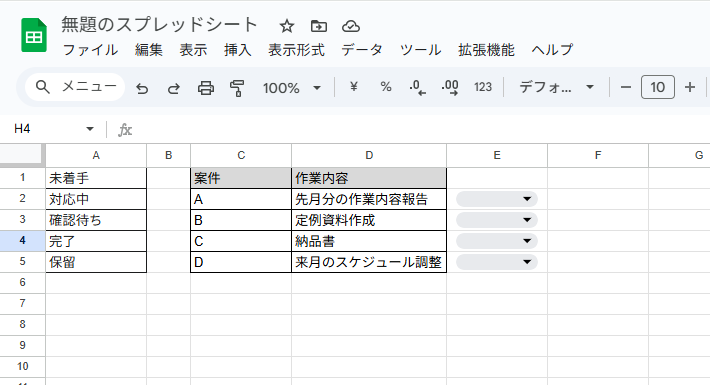Viewport: 710px width, 385px height.
Task: Select row 1 header
Action: click(22, 178)
